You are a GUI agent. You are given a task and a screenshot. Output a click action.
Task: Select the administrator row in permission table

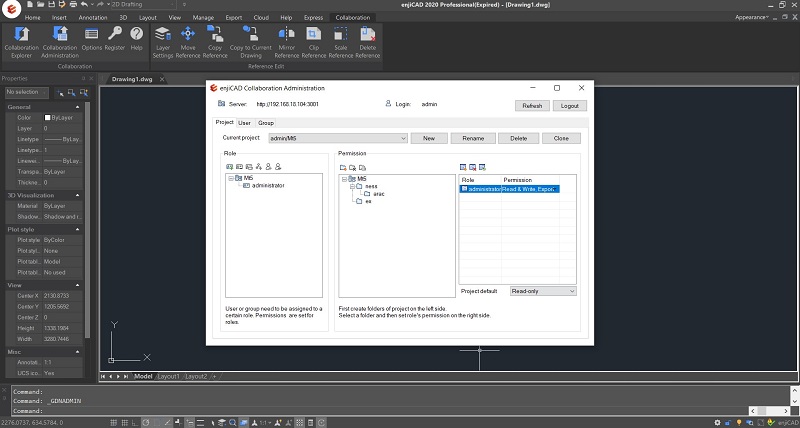click(x=510, y=189)
